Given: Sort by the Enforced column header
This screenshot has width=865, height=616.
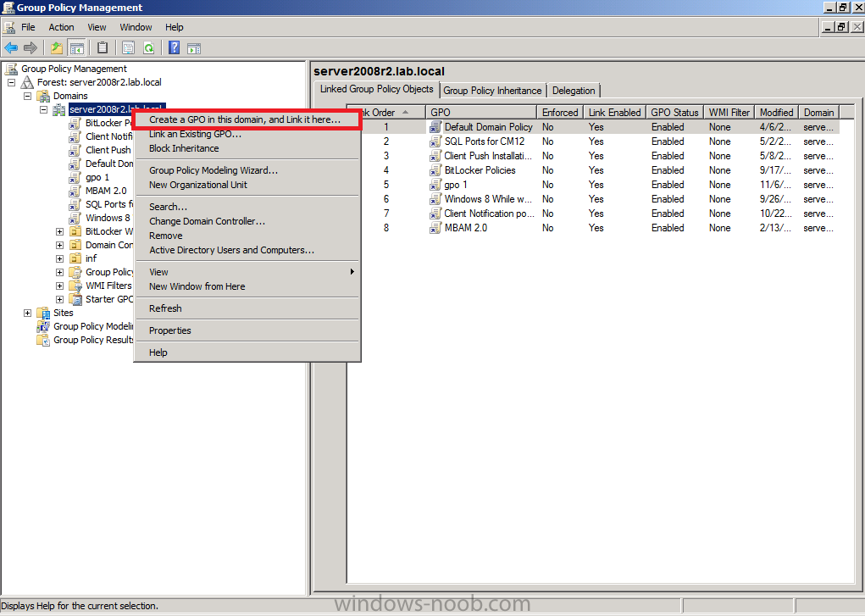Looking at the screenshot, I should tap(560, 113).
